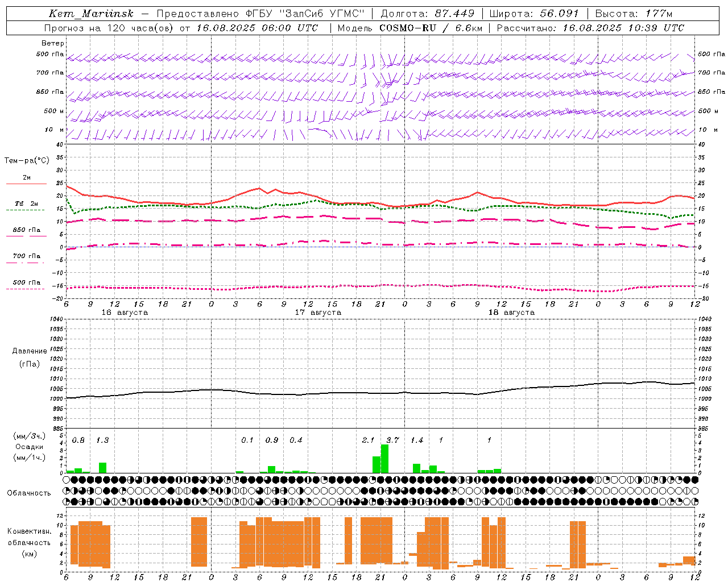Screen dimensions: 728x582
Task: Click the 'Давление' pressure panel label
Action: 30,351
